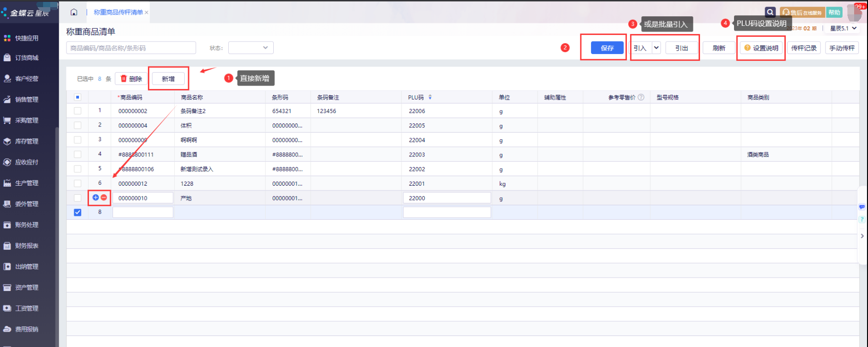Sort by the PLU码 column arrow

tap(430, 97)
